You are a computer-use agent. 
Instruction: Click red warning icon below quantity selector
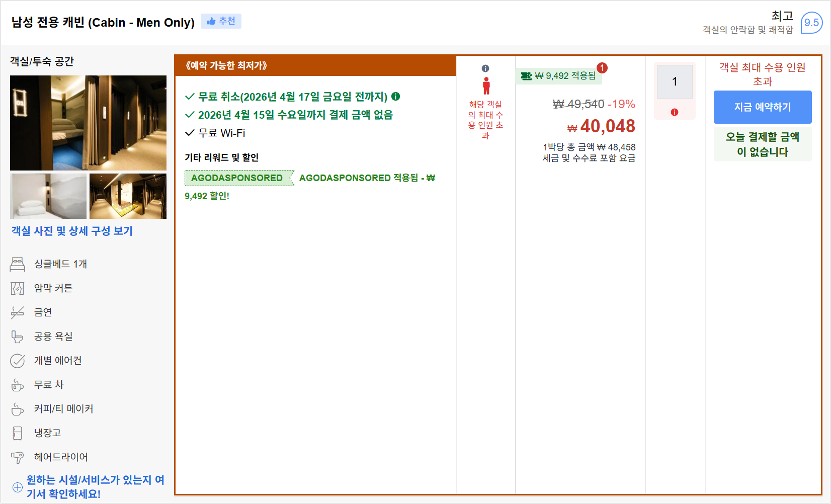pos(675,112)
